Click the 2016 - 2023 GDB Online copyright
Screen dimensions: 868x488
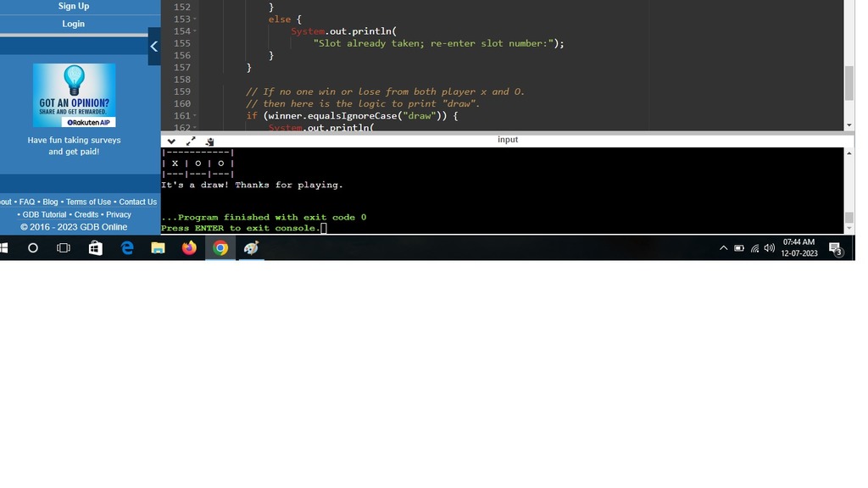(74, 227)
